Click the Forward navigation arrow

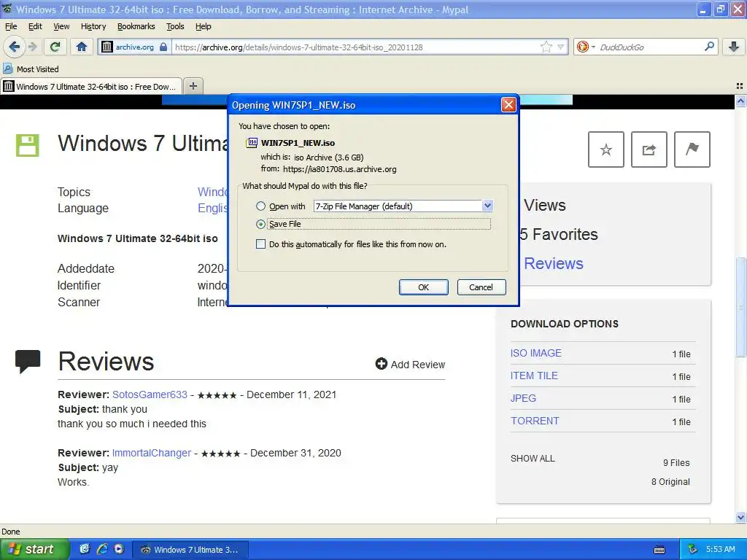coord(32,47)
